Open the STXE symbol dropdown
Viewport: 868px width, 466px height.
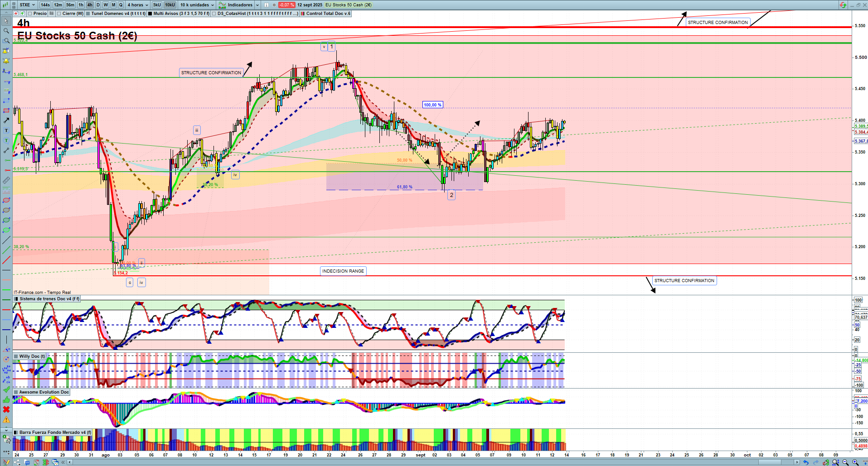click(27, 5)
